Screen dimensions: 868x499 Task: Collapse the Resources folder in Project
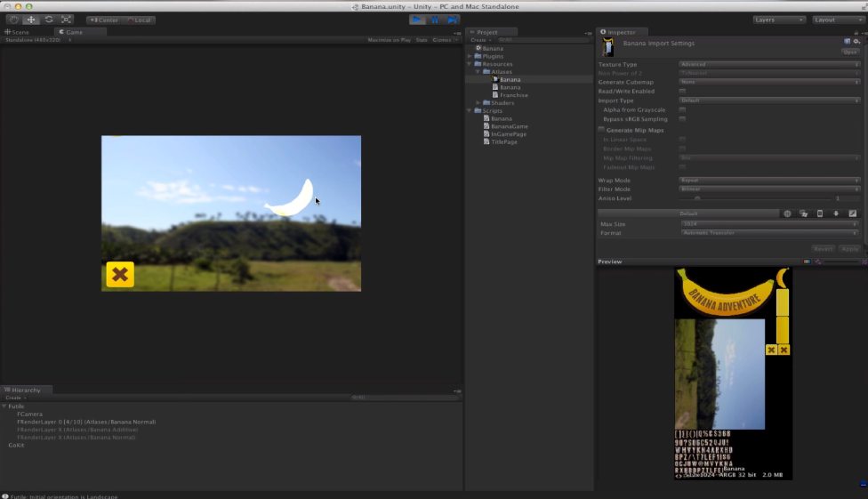(470, 64)
